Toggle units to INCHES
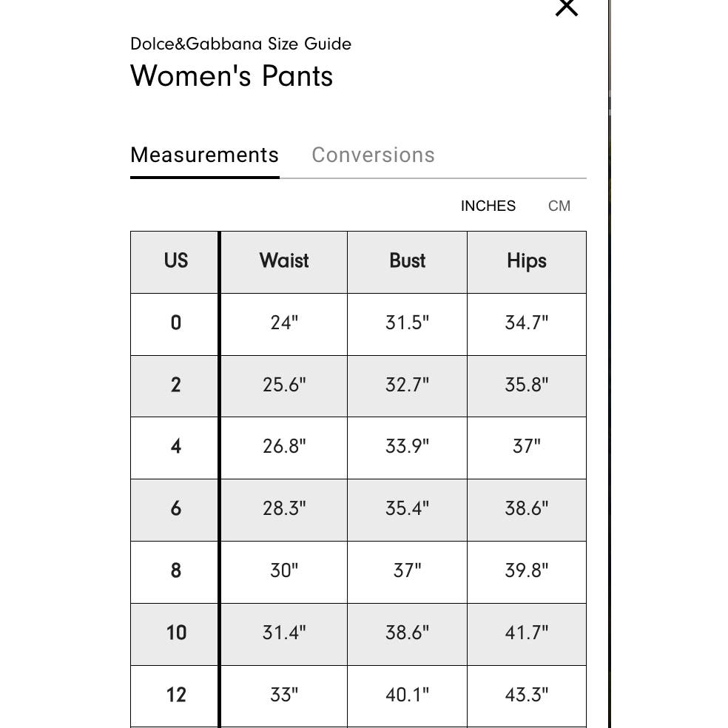This screenshot has width=728, height=728. click(488, 206)
